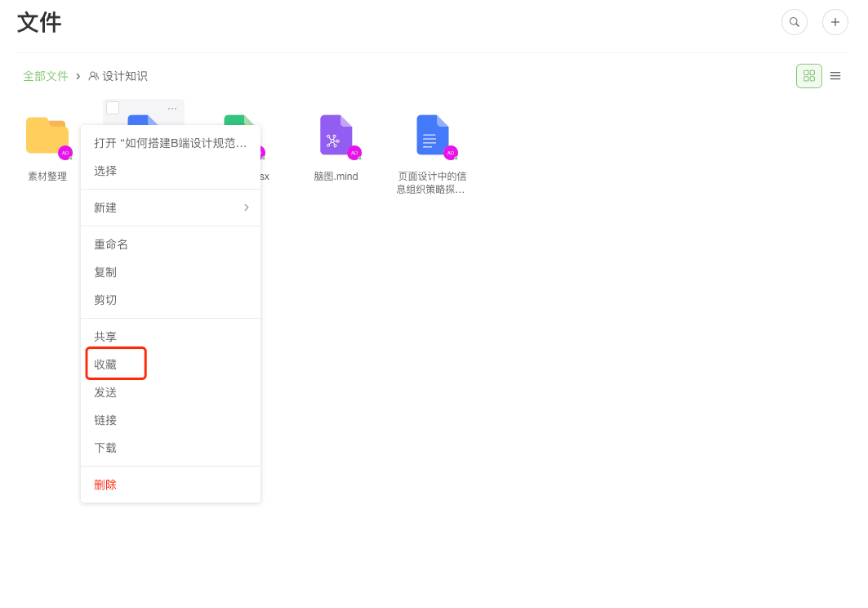Open the 素材整理 folder

click(47, 136)
